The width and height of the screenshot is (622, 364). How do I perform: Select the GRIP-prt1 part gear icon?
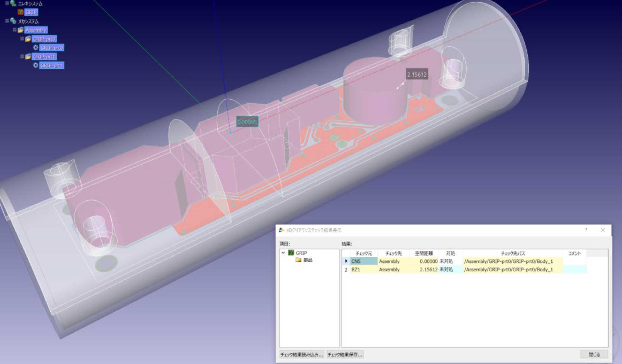[36, 66]
